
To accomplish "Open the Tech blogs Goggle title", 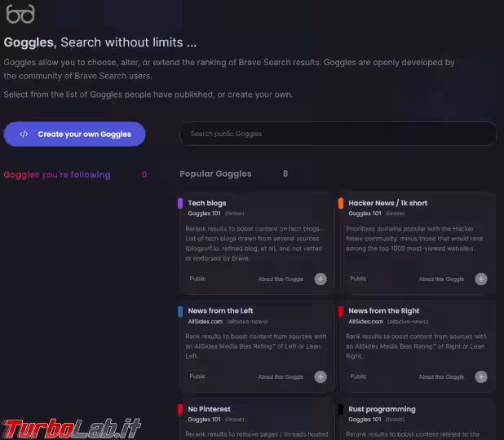I will (207, 204).
